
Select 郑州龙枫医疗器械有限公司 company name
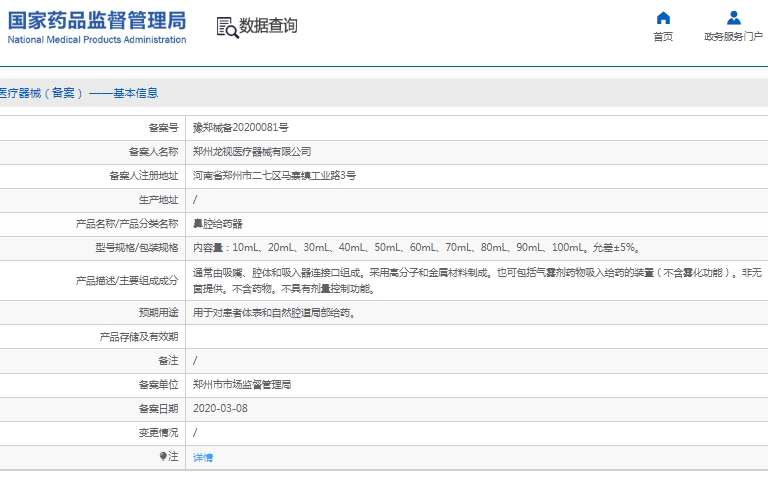coord(252,151)
